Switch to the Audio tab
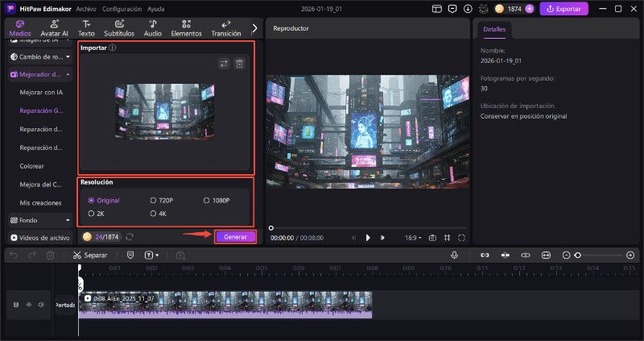This screenshot has height=341, width=644. 152,28
